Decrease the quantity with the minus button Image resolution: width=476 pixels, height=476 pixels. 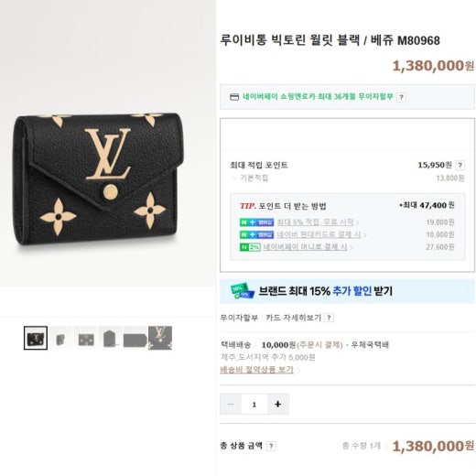tap(231, 405)
